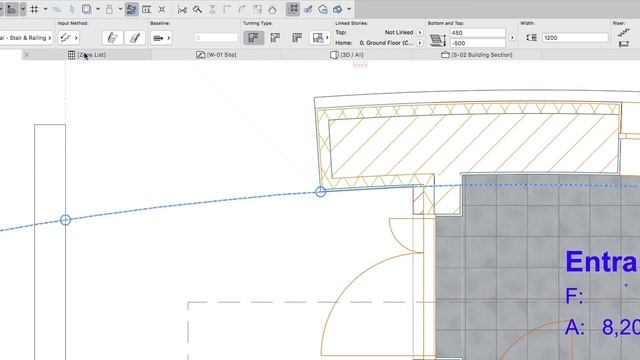Screen dimensions: 640x360
Task: Click the faded intersect tool icon
Action: point(212,9)
